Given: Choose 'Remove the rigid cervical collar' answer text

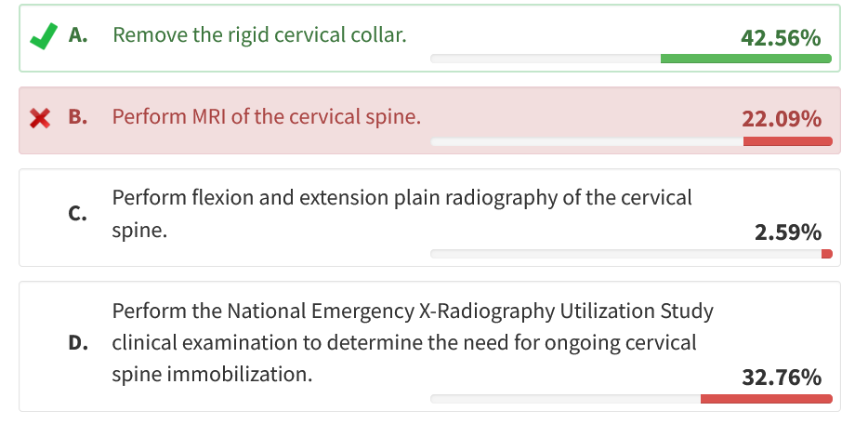Looking at the screenshot, I should (x=259, y=36).
